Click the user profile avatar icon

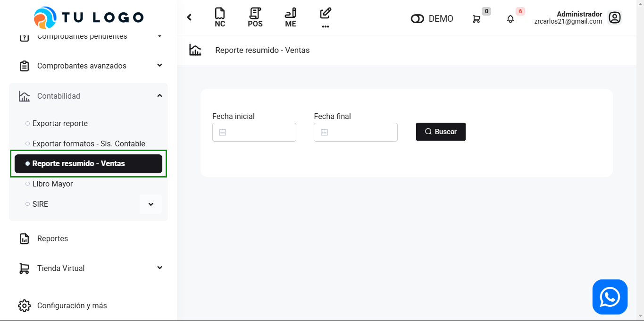coord(614,18)
